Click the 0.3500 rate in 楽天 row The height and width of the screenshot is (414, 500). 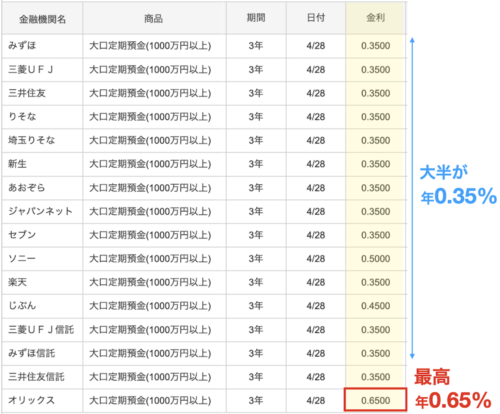pyautogui.click(x=376, y=283)
